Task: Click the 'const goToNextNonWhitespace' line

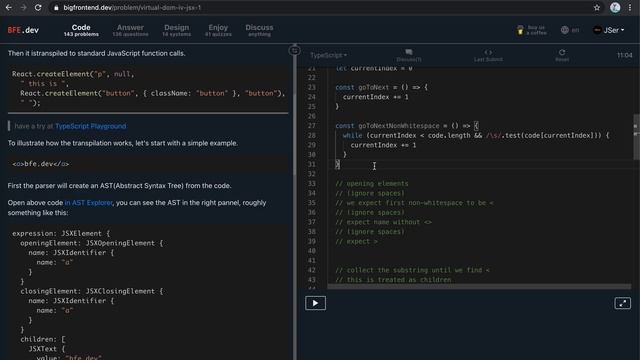Action: click(x=407, y=126)
